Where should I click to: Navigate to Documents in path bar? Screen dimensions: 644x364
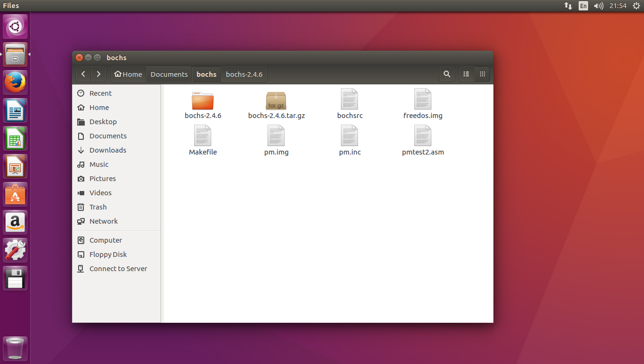(x=169, y=74)
